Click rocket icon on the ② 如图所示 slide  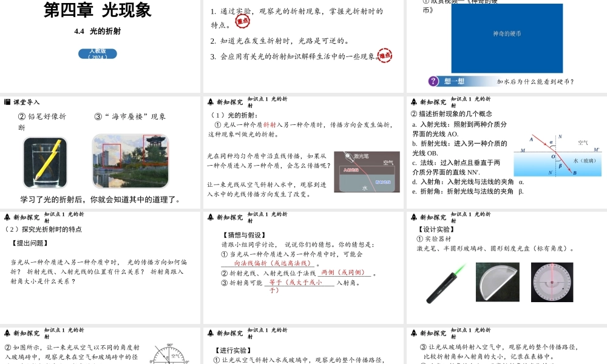click(7, 333)
